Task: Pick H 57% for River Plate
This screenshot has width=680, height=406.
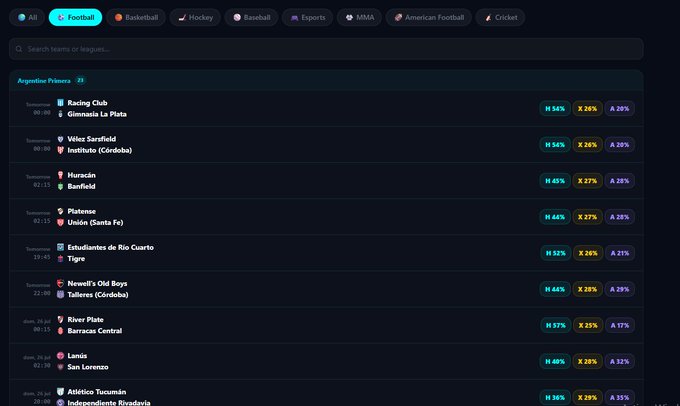Action: pos(556,325)
